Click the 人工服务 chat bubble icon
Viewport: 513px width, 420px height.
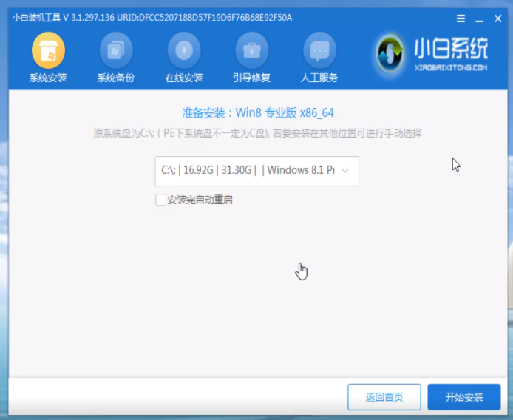[320, 51]
